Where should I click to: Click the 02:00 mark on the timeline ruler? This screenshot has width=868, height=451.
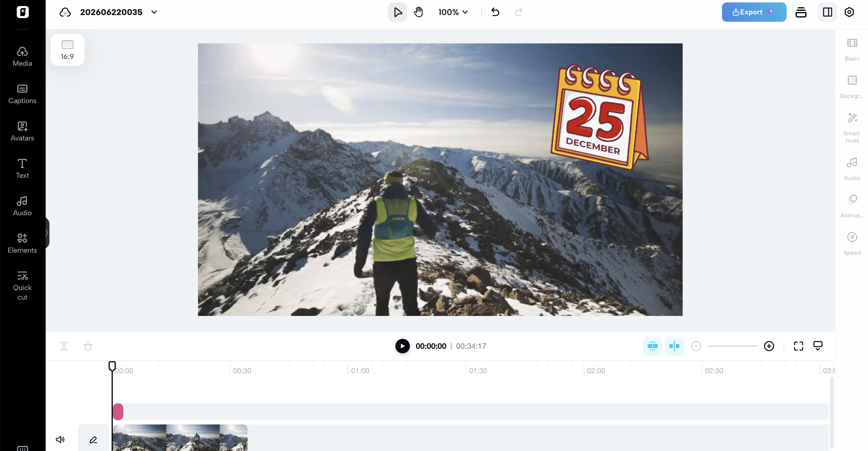596,371
